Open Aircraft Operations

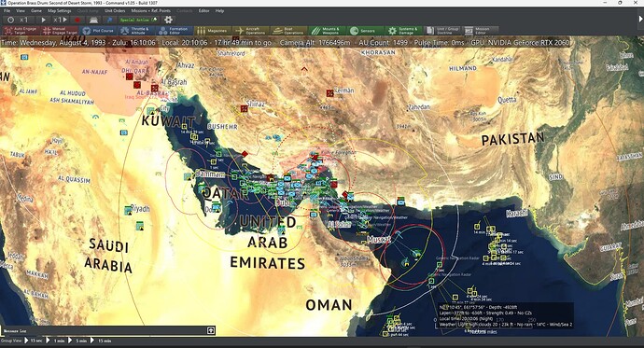point(251,31)
